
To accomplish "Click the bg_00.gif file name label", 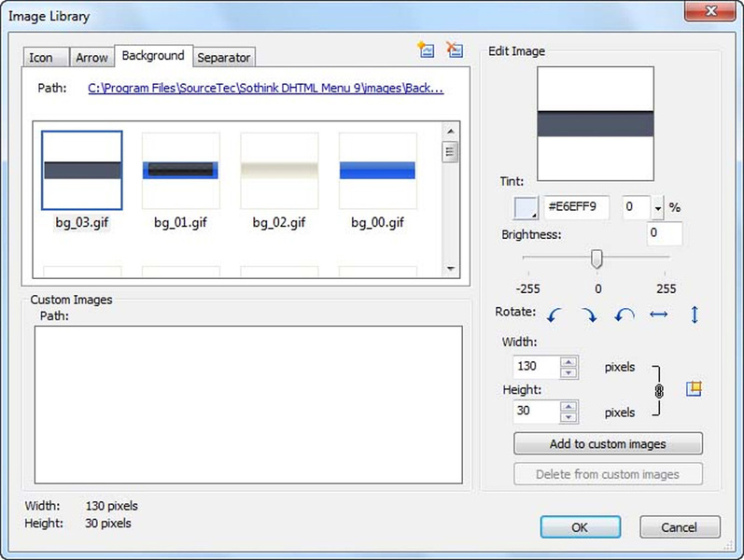I will [x=378, y=222].
